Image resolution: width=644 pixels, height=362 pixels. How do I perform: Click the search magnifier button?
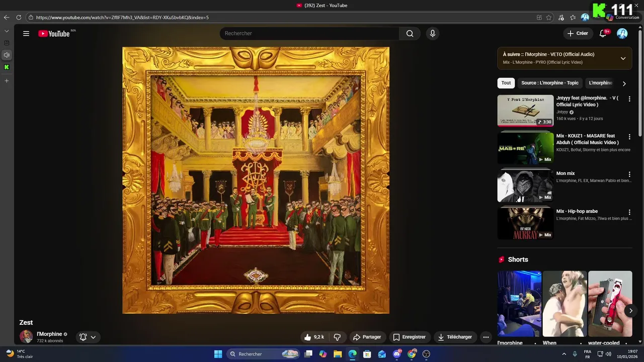click(x=410, y=34)
